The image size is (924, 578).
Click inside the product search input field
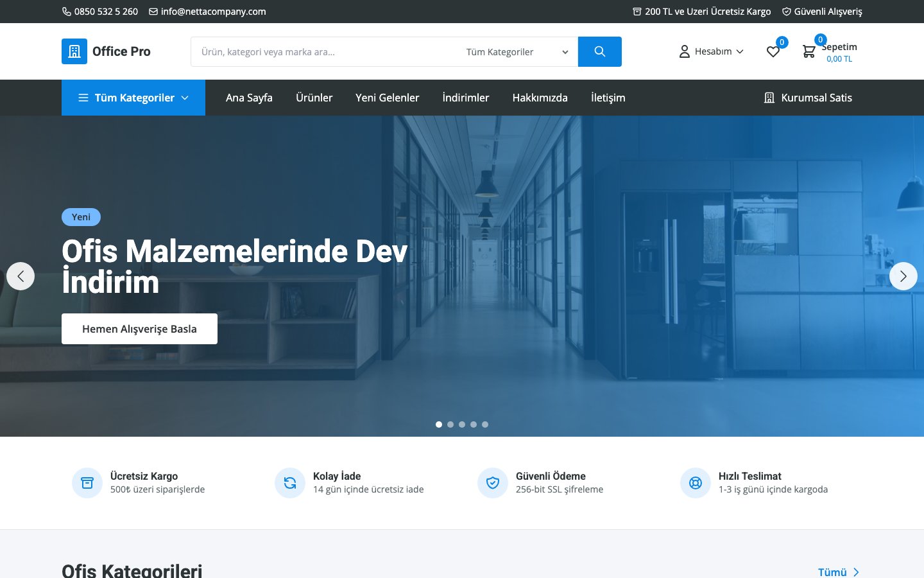click(x=321, y=51)
